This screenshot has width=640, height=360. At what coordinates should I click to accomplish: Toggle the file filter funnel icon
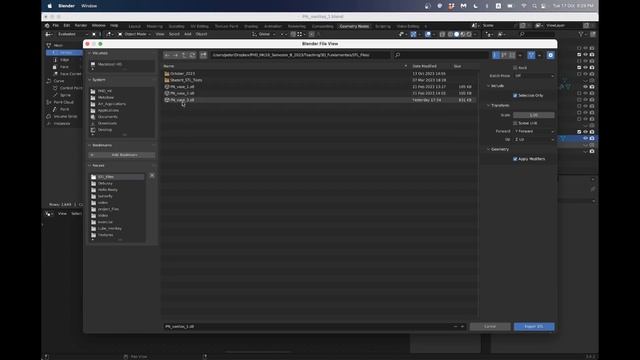[531, 55]
